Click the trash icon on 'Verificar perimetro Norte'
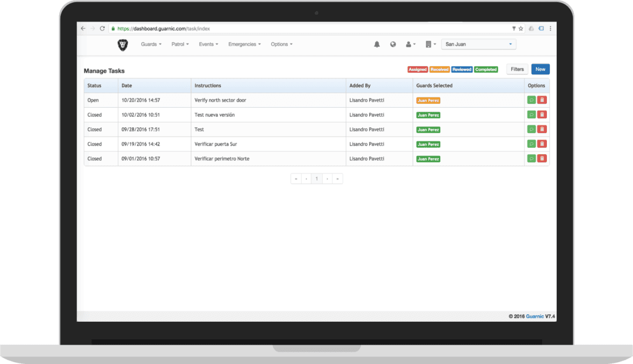Screen dimensions: 633x364 [542, 158]
